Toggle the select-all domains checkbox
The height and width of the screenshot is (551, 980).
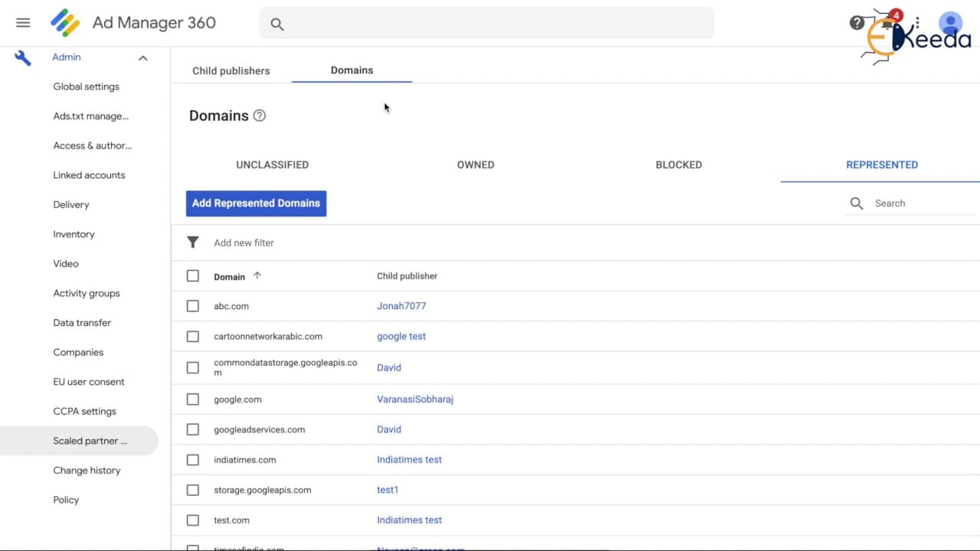point(193,276)
